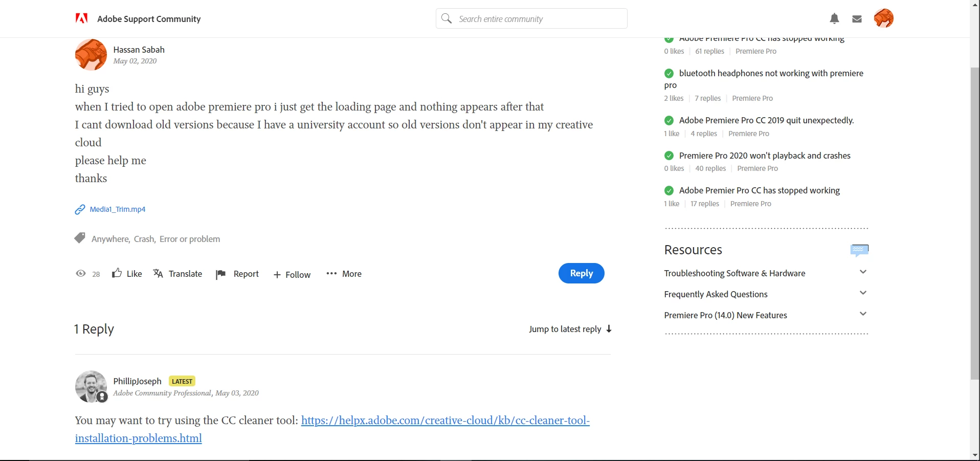Viewport: 980px width, 461px height.
Task: Click the search magnifier icon
Action: pos(447,18)
